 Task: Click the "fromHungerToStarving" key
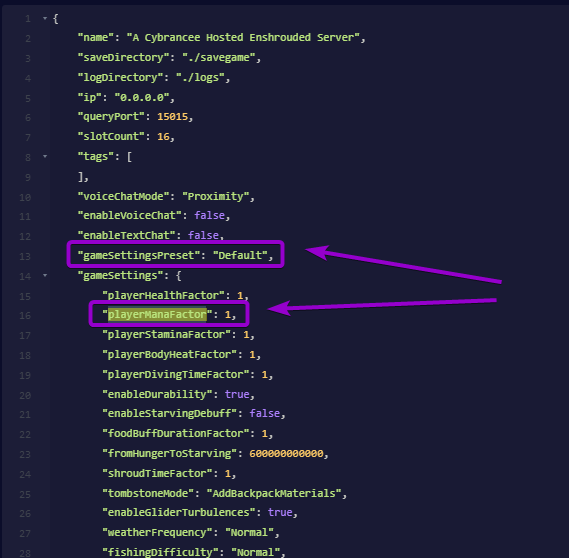click(x=169, y=454)
